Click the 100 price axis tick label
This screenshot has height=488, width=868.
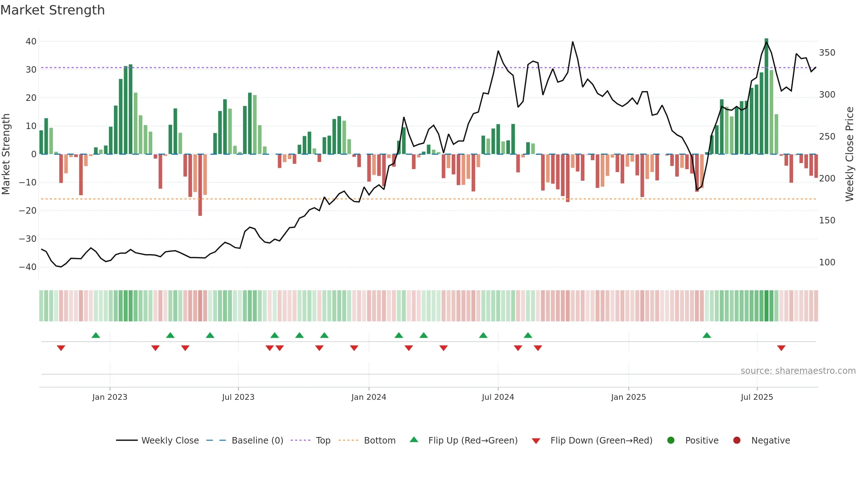click(x=827, y=262)
